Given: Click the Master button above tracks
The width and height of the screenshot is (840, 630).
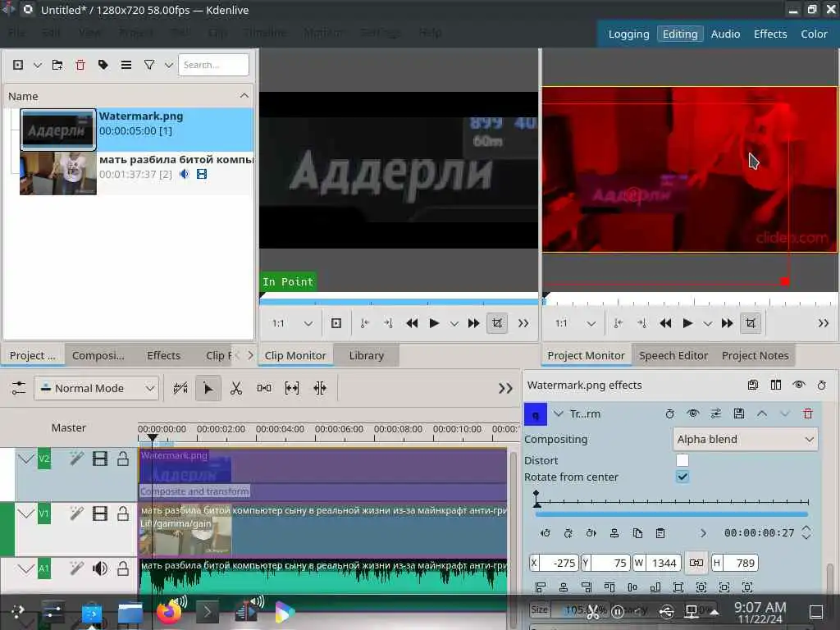Looking at the screenshot, I should click(69, 427).
